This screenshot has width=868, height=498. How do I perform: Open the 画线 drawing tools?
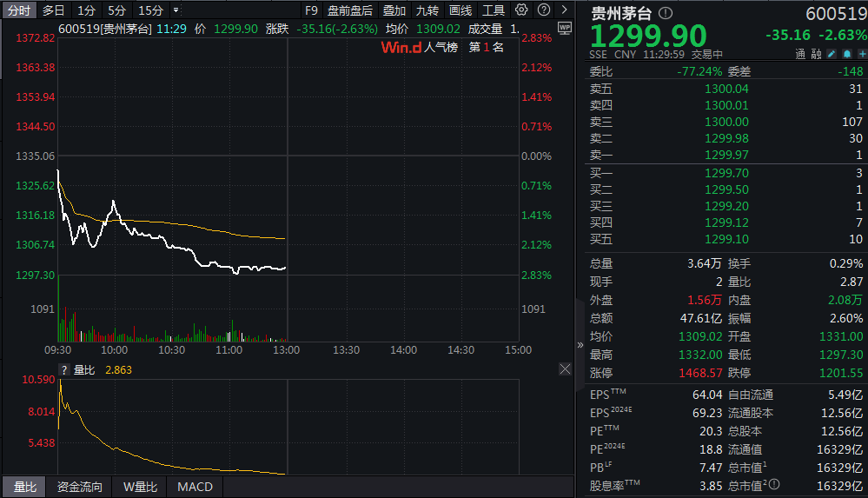click(x=461, y=10)
